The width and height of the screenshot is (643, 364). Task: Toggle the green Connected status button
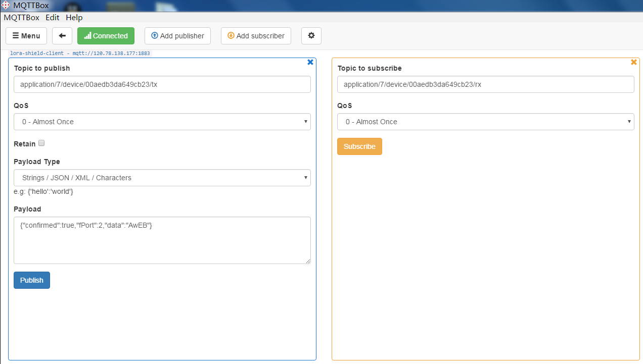point(106,36)
